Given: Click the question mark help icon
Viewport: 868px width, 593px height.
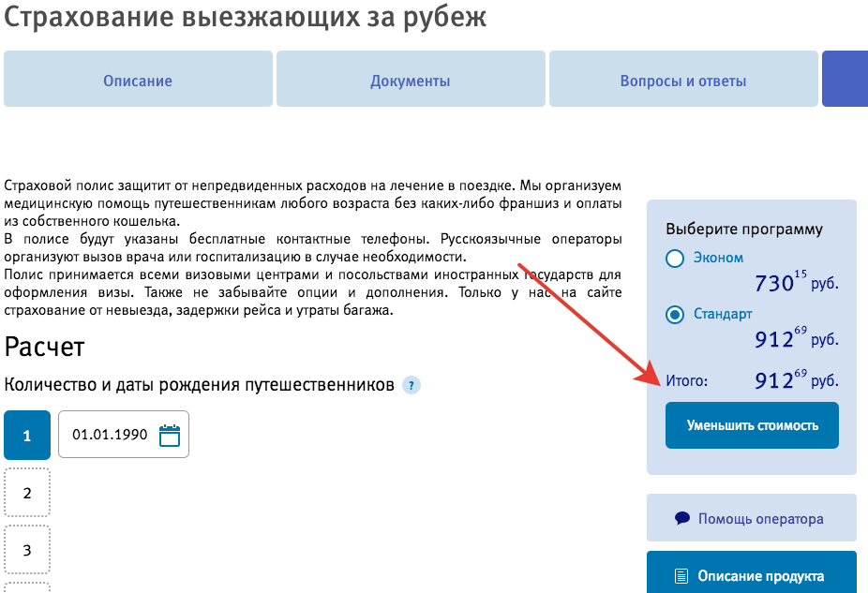Looking at the screenshot, I should coord(410,386).
